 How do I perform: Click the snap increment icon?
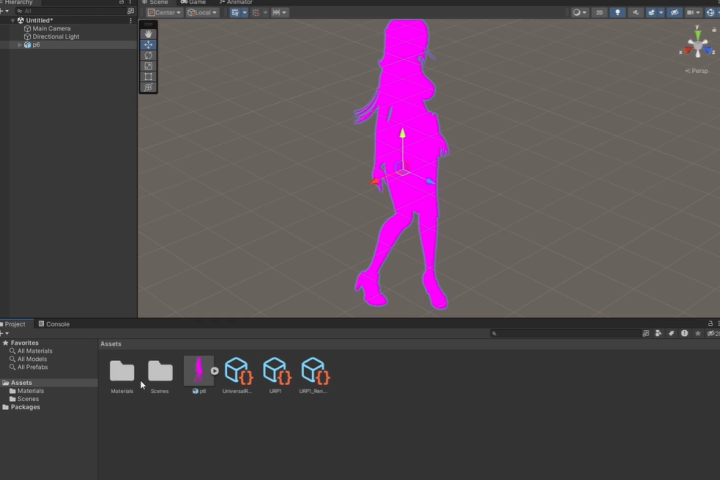click(x=276, y=12)
